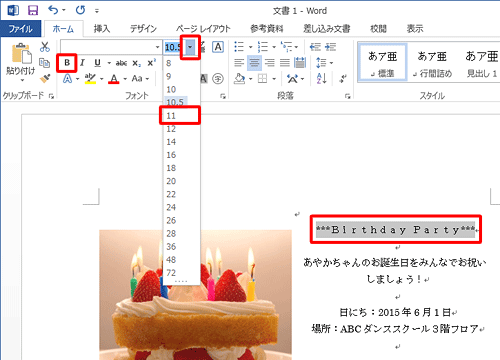Toggle Bold formatting (B)
Image resolution: width=500 pixels, height=360 pixels.
point(67,63)
